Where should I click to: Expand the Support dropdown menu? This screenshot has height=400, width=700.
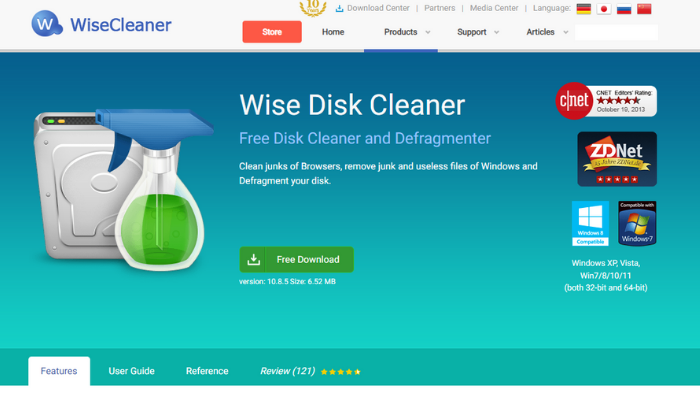[478, 32]
